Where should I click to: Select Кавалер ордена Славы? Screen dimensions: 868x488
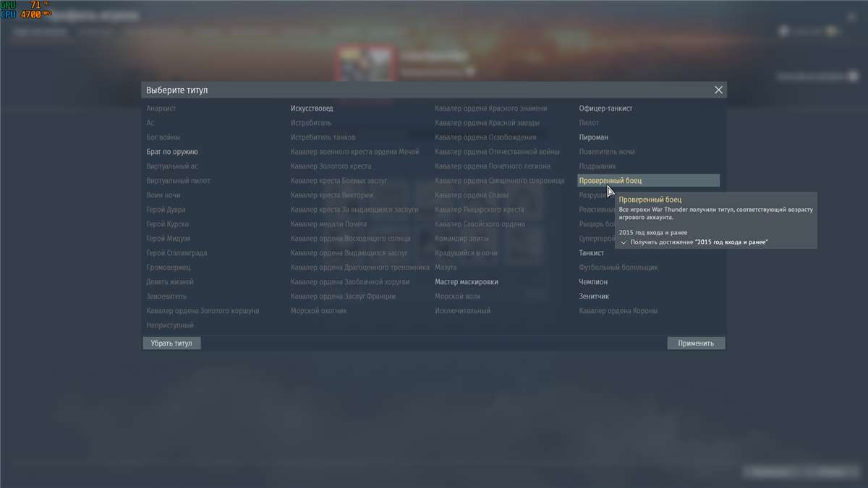472,195
